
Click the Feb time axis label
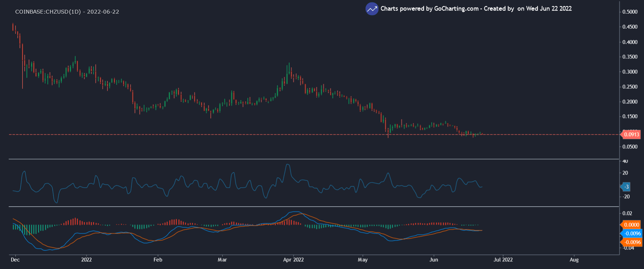click(x=158, y=260)
